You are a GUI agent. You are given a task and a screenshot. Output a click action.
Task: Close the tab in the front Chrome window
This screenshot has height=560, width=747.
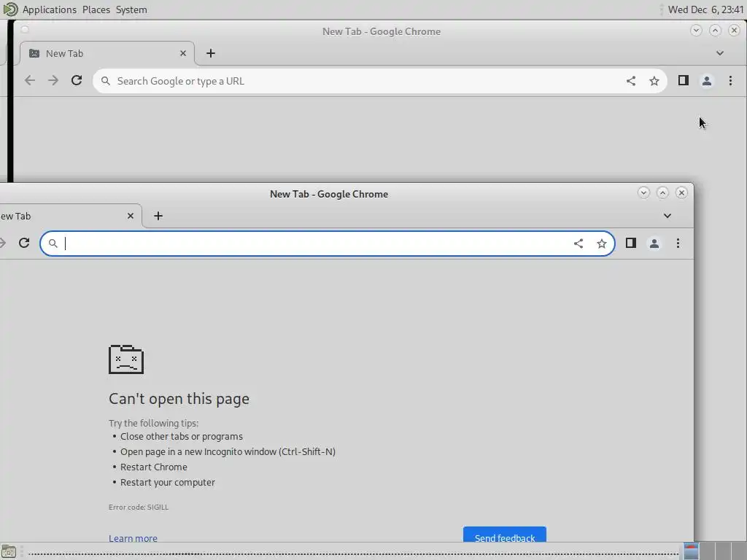(131, 216)
